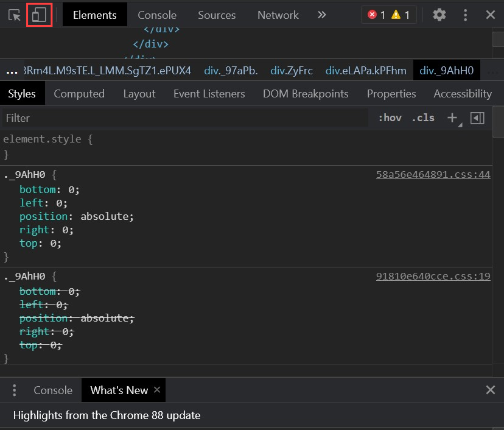Switch to the Layout tab

click(x=139, y=94)
